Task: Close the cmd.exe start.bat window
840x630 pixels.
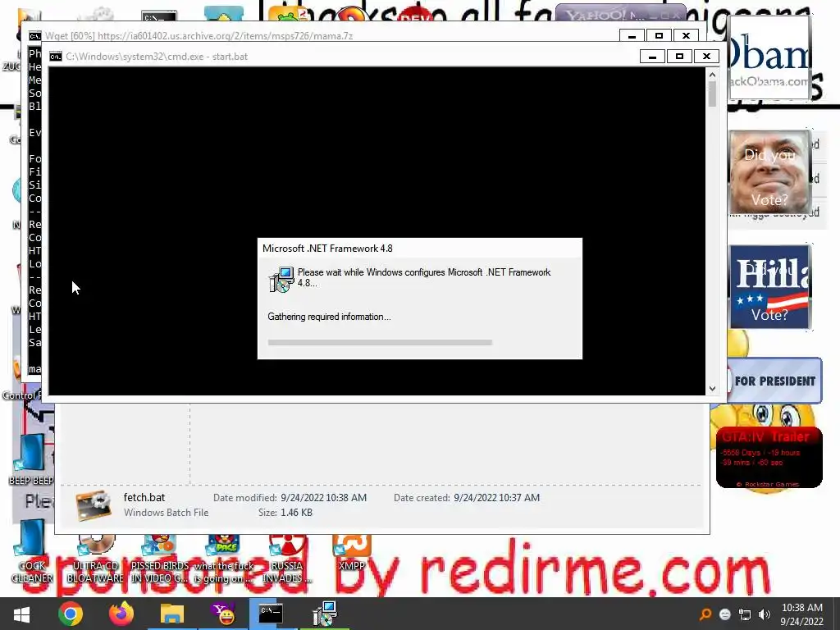Action: [x=706, y=57]
